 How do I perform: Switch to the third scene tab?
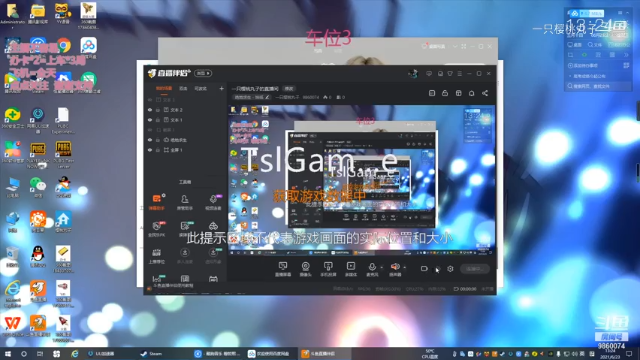[200, 88]
